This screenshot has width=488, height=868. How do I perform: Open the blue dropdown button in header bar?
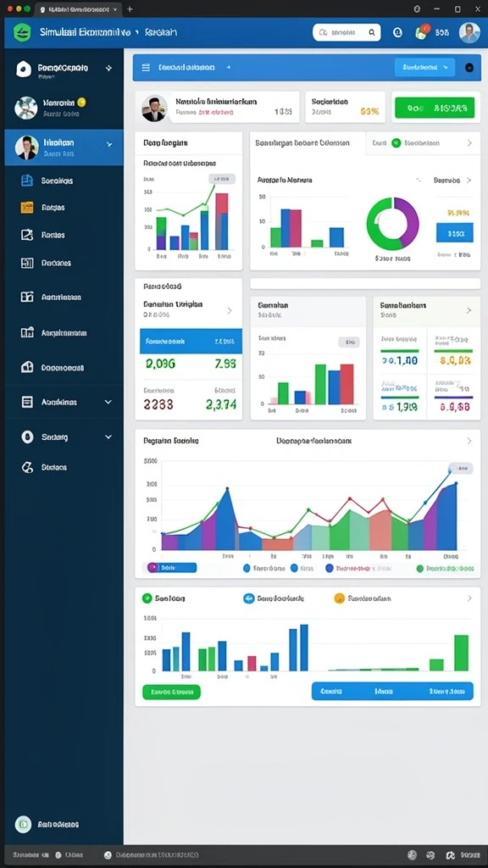click(x=425, y=67)
